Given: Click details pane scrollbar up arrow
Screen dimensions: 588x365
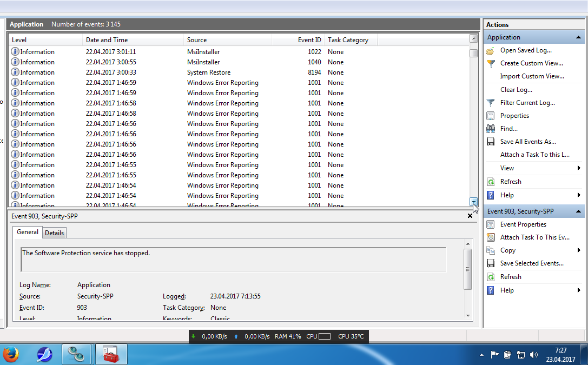Looking at the screenshot, I should click(468, 244).
